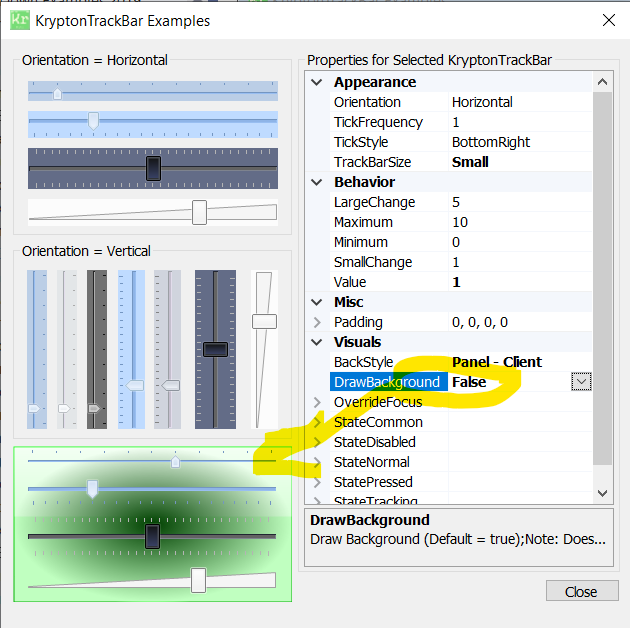Click the property grid scroll up arrow
This screenshot has width=630, height=628.
point(602,82)
